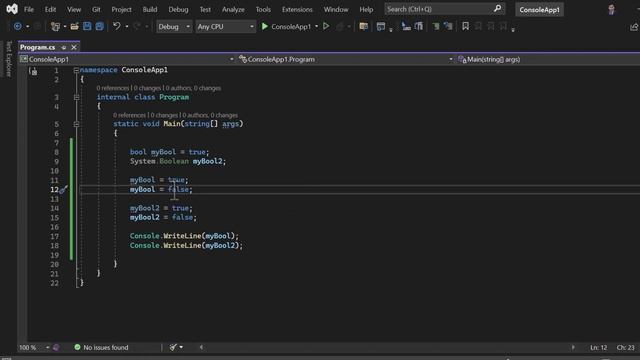The width and height of the screenshot is (640, 360).
Task: Expand the ConsoleApp1 startup target arrow
Action: pyautogui.click(x=316, y=27)
